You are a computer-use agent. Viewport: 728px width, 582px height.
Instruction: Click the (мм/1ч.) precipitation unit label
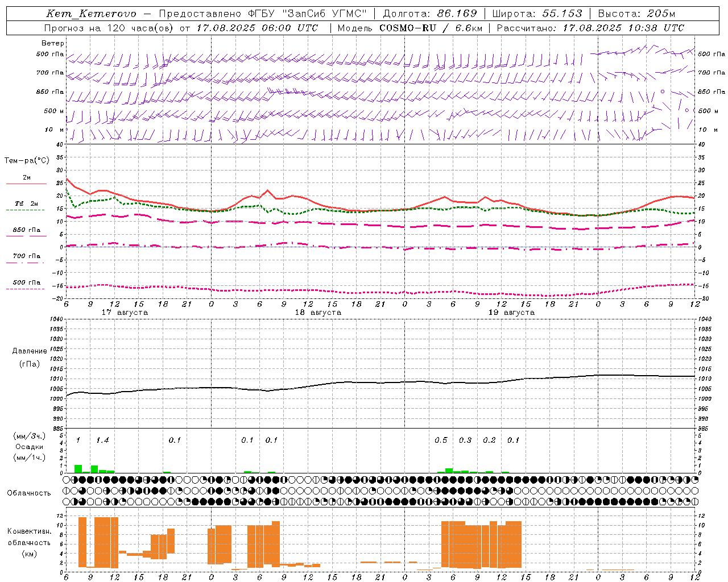click(29, 458)
